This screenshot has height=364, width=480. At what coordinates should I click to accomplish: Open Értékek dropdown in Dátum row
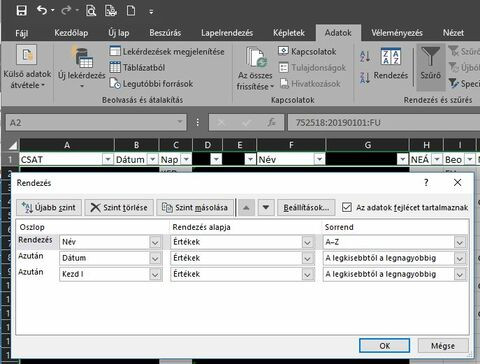(307, 258)
